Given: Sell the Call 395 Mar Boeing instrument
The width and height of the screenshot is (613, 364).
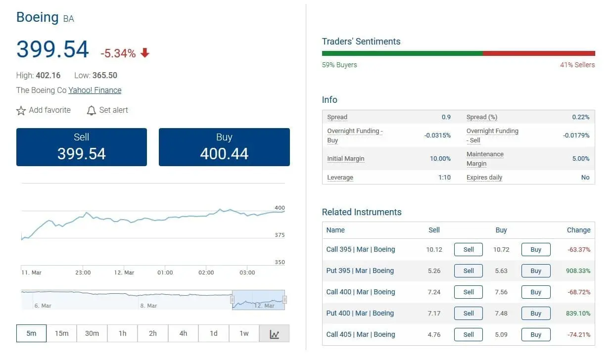Looking at the screenshot, I should [x=468, y=249].
